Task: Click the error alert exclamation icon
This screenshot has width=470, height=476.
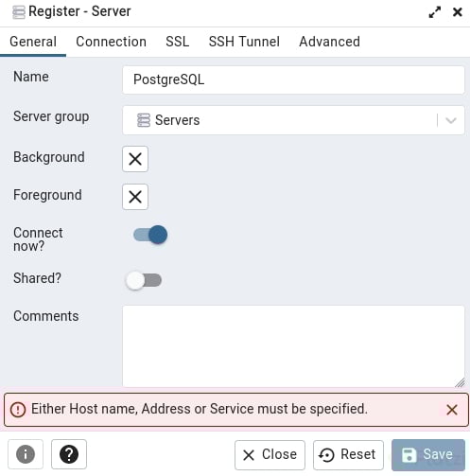Action: pyautogui.click(x=18, y=410)
